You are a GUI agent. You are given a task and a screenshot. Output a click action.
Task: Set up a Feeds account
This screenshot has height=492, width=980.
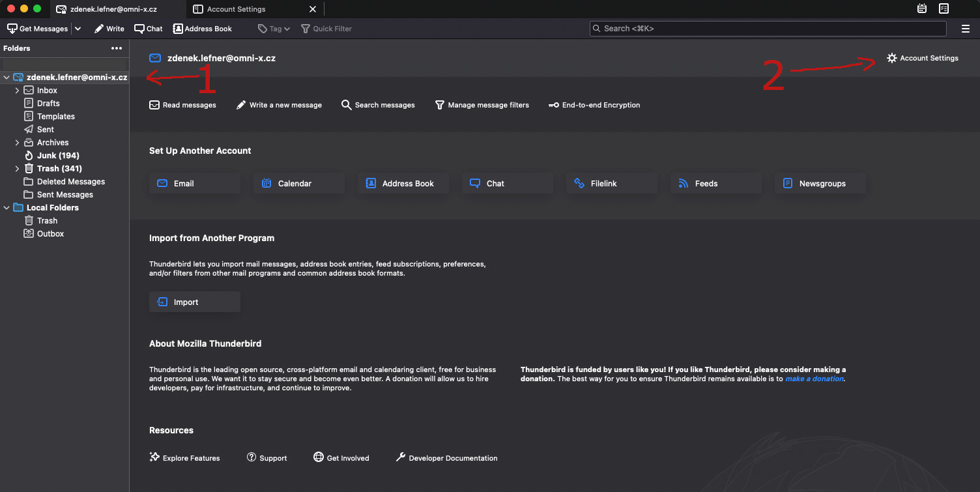715,184
